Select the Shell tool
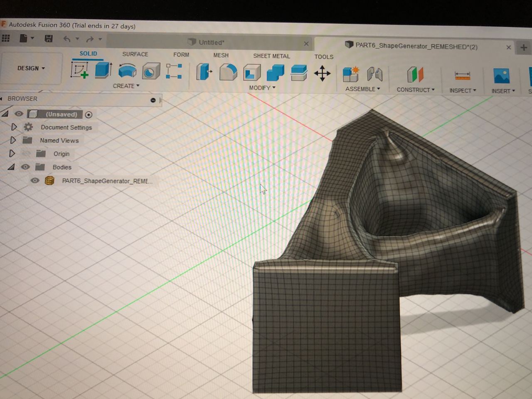The image size is (532, 399). (x=251, y=73)
